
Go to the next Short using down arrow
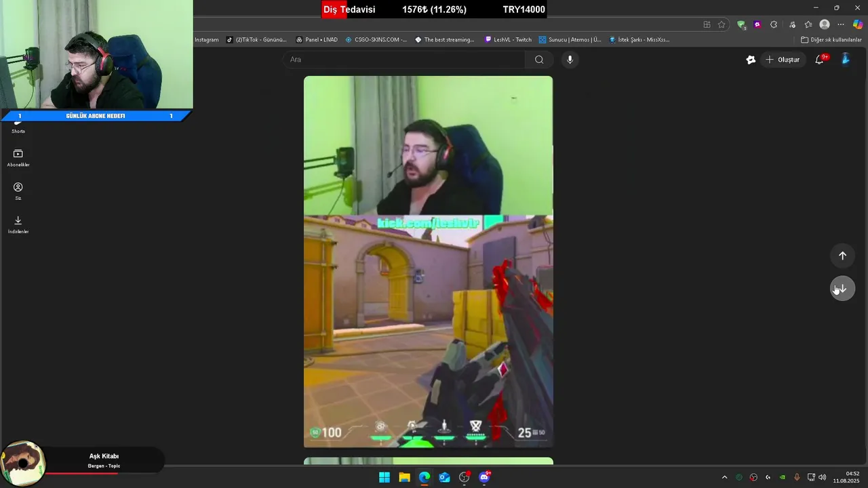[842, 289]
